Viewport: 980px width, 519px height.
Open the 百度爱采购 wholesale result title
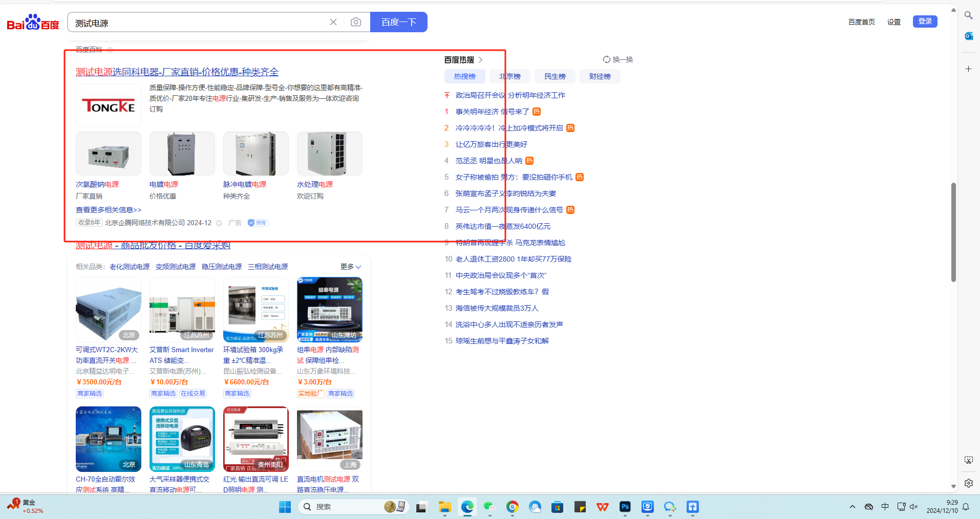pyautogui.click(x=153, y=246)
